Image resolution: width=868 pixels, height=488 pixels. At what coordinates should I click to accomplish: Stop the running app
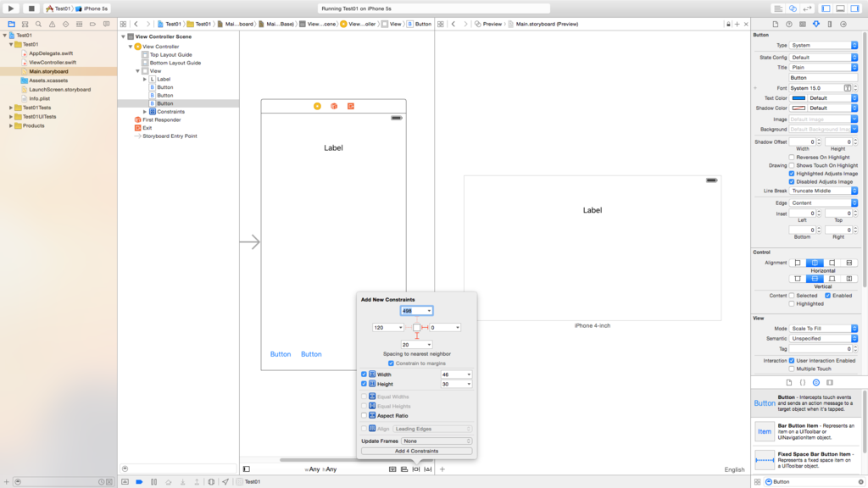pyautogui.click(x=31, y=8)
